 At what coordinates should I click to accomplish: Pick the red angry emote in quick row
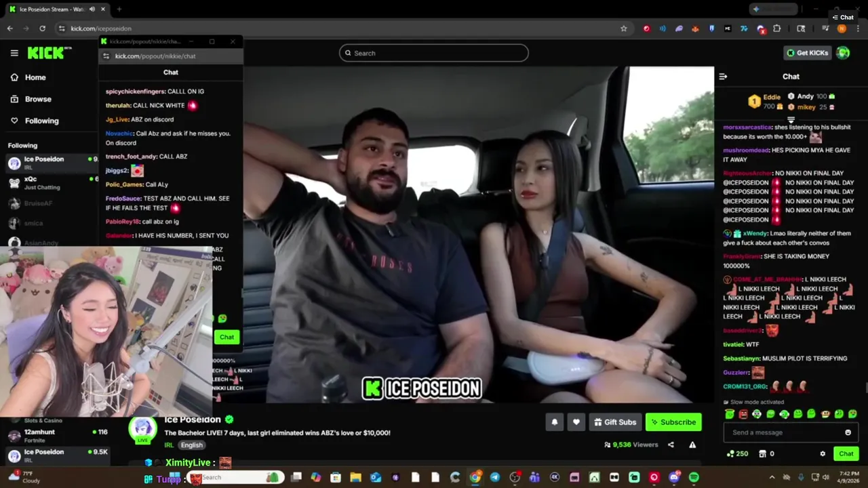click(743, 414)
